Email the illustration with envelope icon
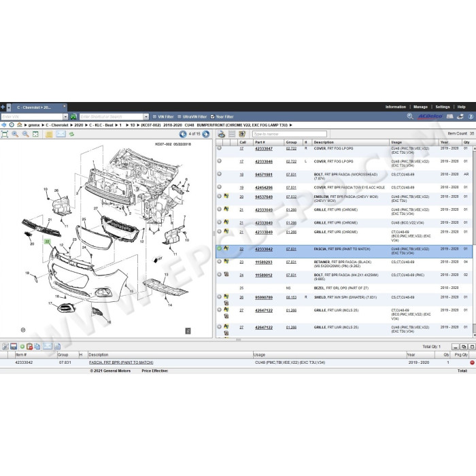The width and height of the screenshot is (476, 476). 61,134
